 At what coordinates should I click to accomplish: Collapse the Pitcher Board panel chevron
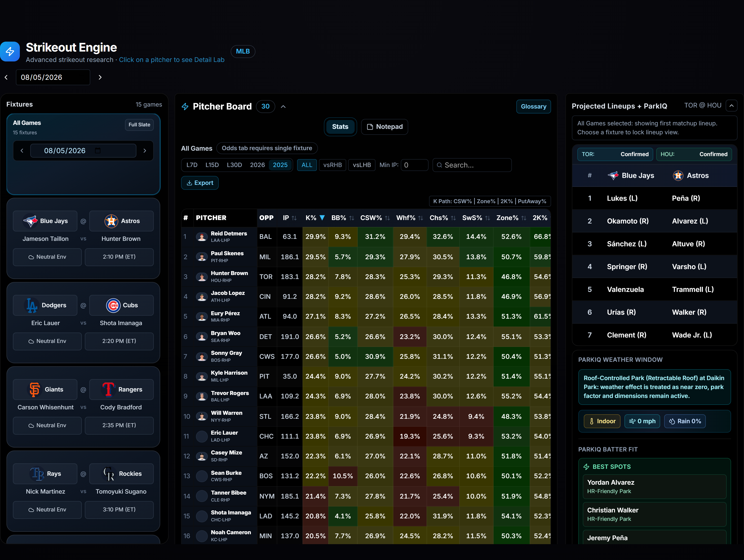(283, 107)
